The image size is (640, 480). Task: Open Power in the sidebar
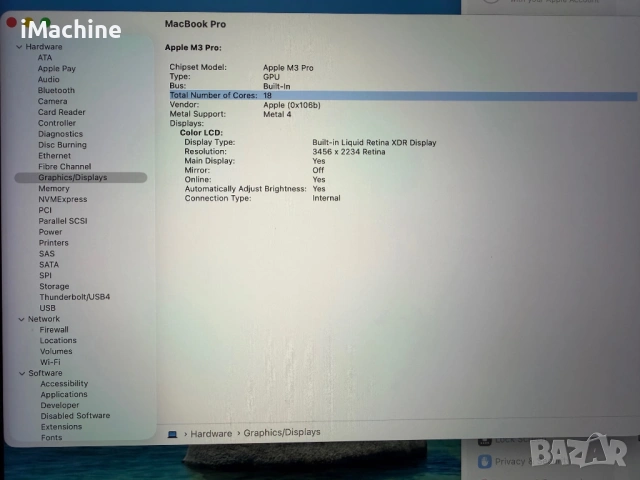(50, 232)
